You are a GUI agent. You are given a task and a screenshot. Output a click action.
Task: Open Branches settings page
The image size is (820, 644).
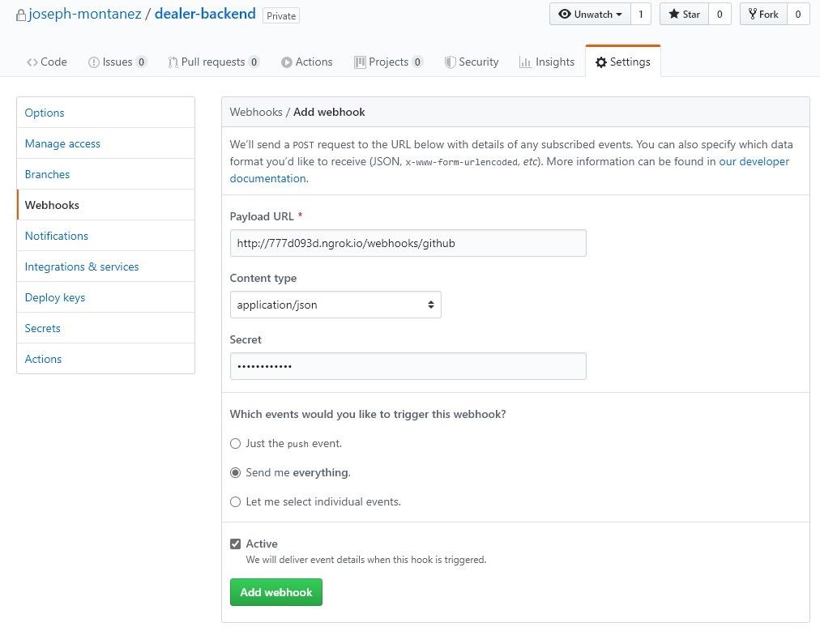pos(105,175)
